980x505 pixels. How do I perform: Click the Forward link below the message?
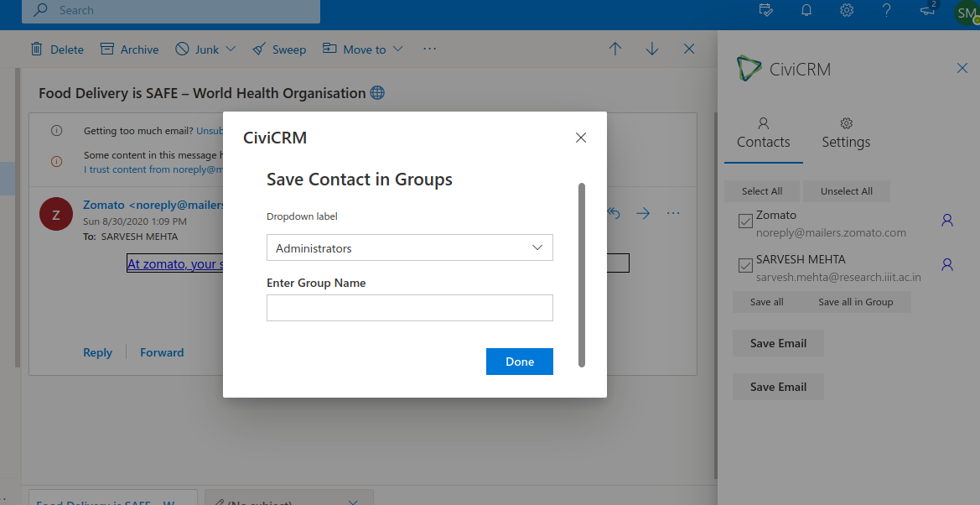point(162,352)
